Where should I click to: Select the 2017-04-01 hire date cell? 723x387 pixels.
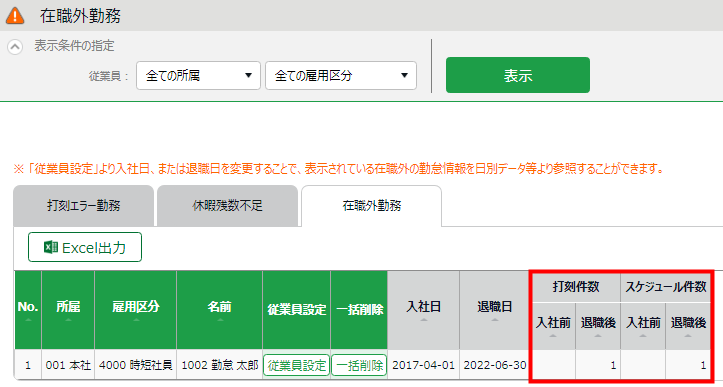(x=423, y=365)
